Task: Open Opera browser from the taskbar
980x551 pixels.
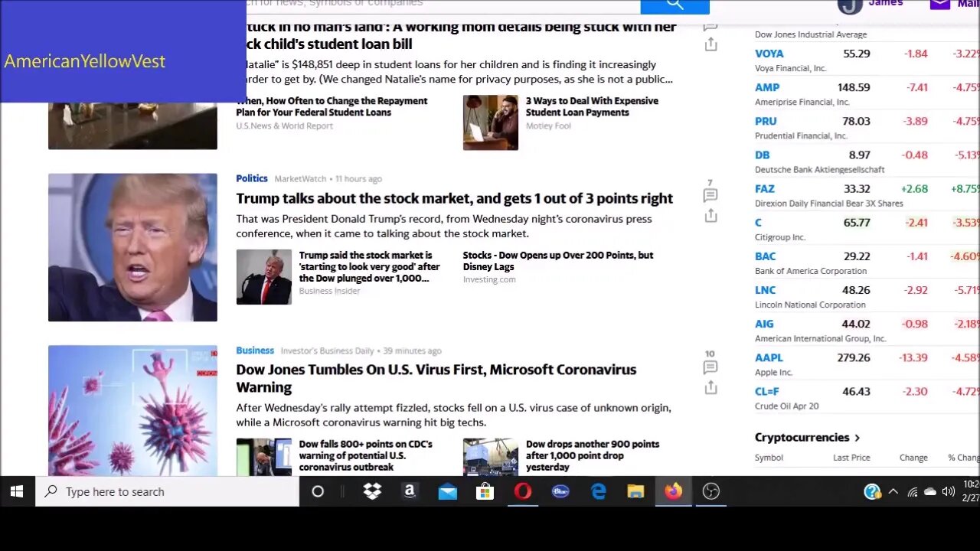Action: 523,491
